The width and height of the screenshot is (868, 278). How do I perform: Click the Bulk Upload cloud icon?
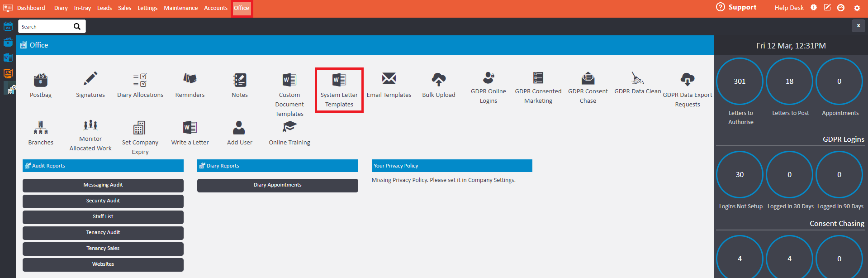click(x=438, y=79)
